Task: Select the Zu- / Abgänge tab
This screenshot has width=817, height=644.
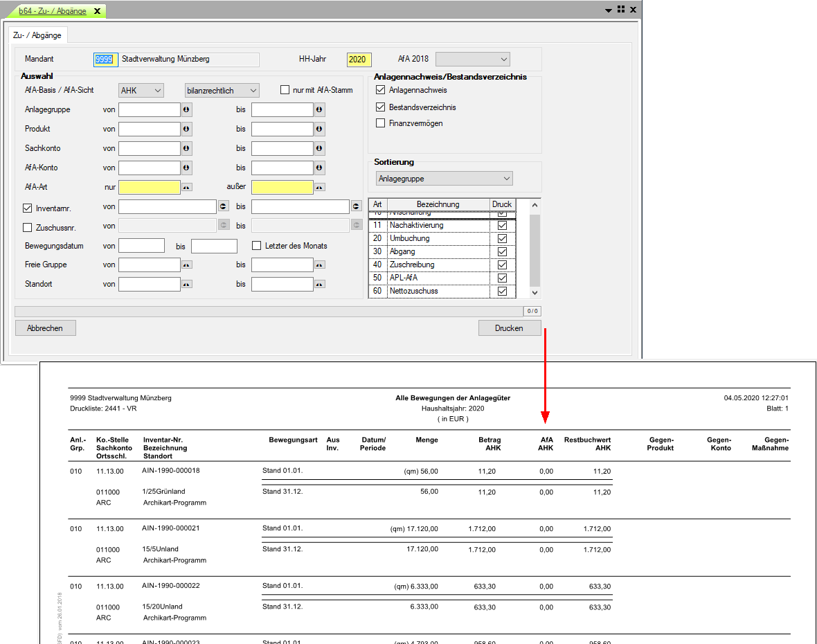Action: [x=37, y=35]
